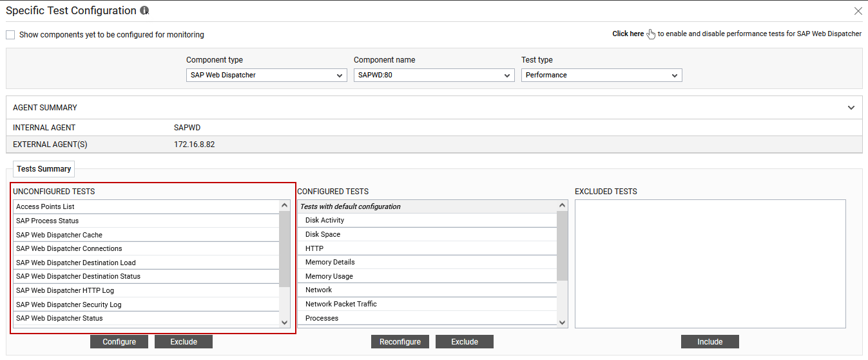Collapse the Agent Summary section chevron
This screenshot has height=360, width=868.
pos(851,108)
